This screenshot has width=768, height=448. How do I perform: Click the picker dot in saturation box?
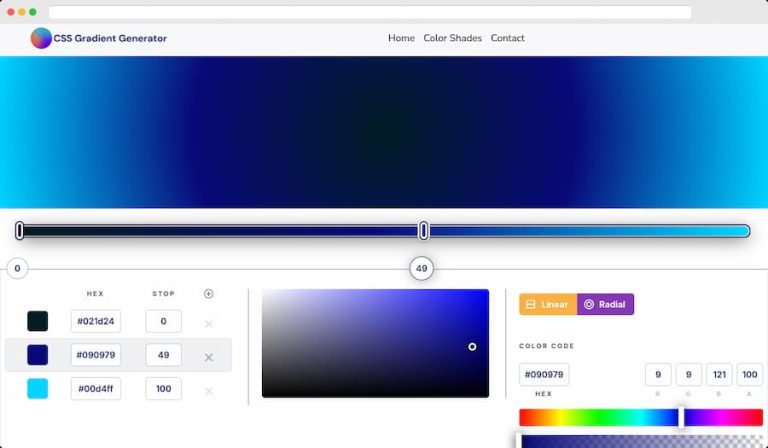coord(472,347)
